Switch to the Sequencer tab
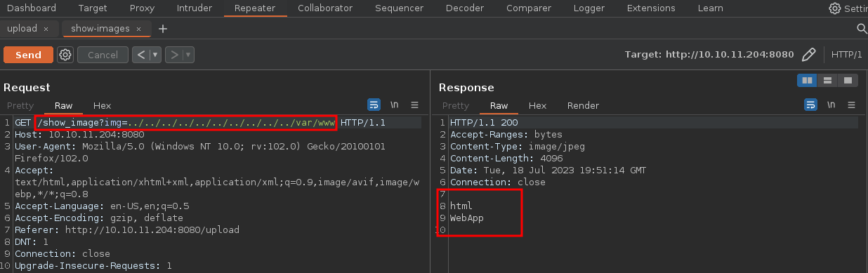868x273 pixels. click(399, 8)
